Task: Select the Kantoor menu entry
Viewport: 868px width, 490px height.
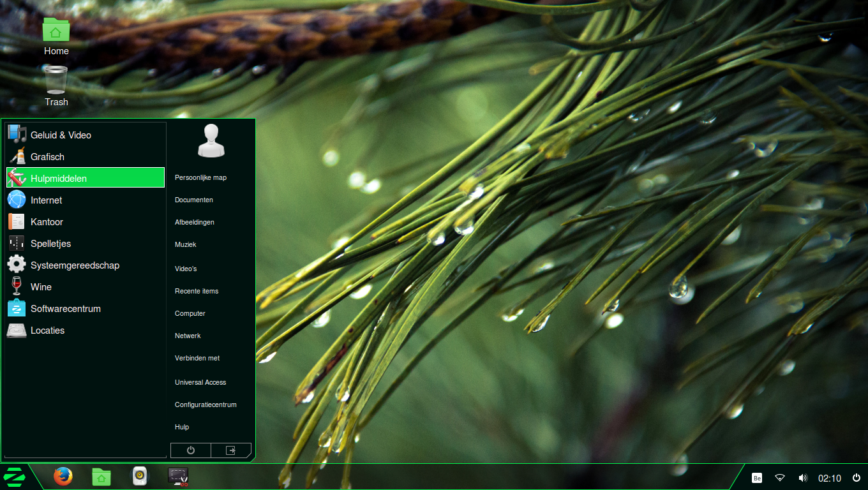Action: (x=47, y=221)
